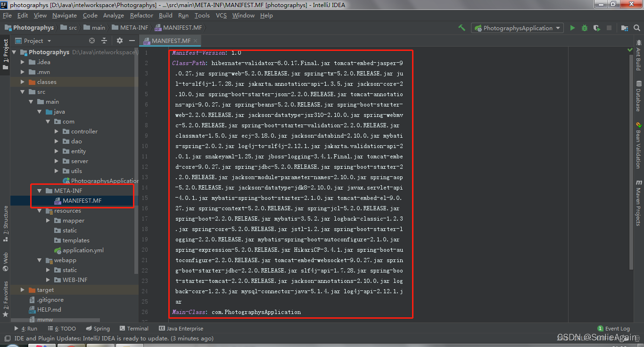Start debugging with the bug icon
Viewport: 644px width, 347px height.
[585, 28]
